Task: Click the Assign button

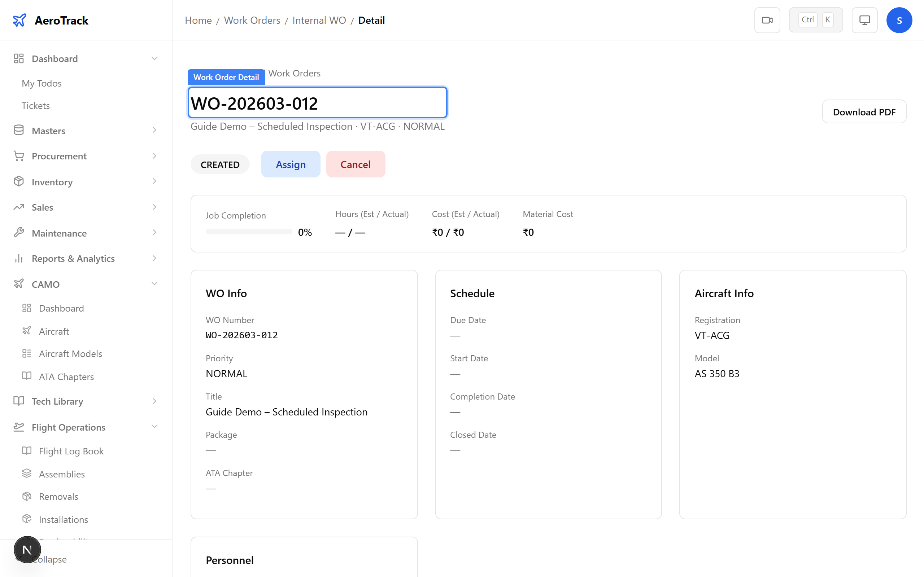Action: [291, 164]
